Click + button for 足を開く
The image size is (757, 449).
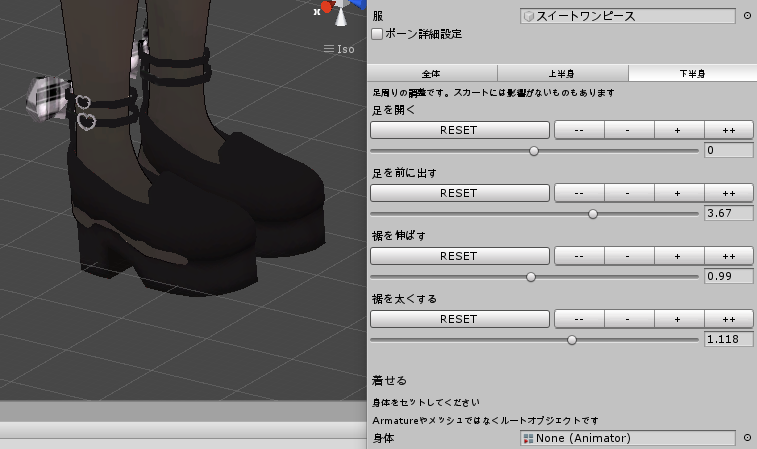679,130
